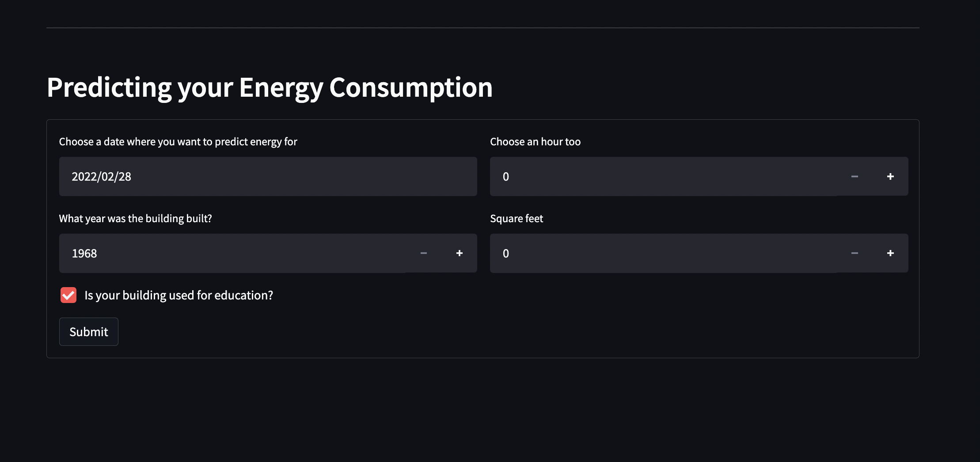Image resolution: width=980 pixels, height=462 pixels.
Task: Decrease Square feet using minus icon
Action: (x=855, y=253)
